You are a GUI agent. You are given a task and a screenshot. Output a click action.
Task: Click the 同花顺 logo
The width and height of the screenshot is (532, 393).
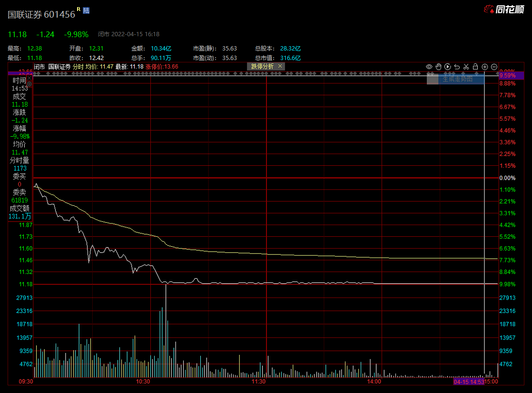(504, 9)
